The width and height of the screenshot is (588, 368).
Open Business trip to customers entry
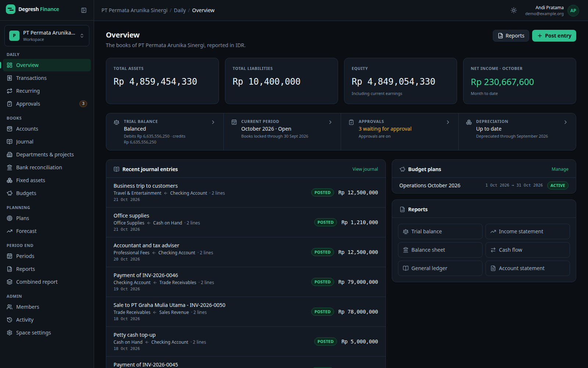pyautogui.click(x=245, y=192)
